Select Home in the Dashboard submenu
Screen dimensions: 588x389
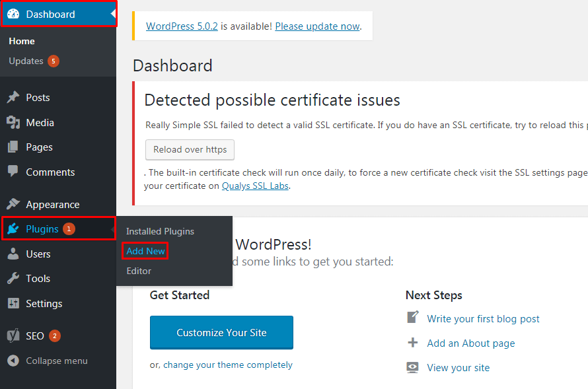[22, 41]
